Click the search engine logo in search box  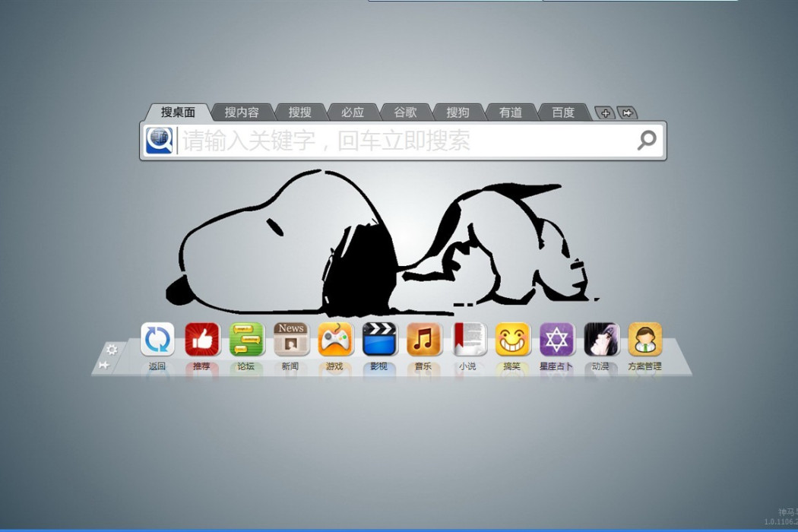coord(160,141)
